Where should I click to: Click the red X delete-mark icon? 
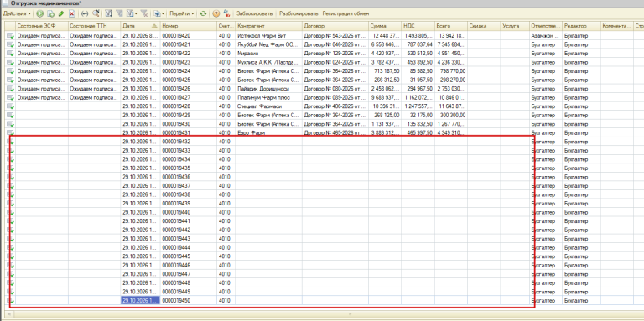click(x=71, y=13)
